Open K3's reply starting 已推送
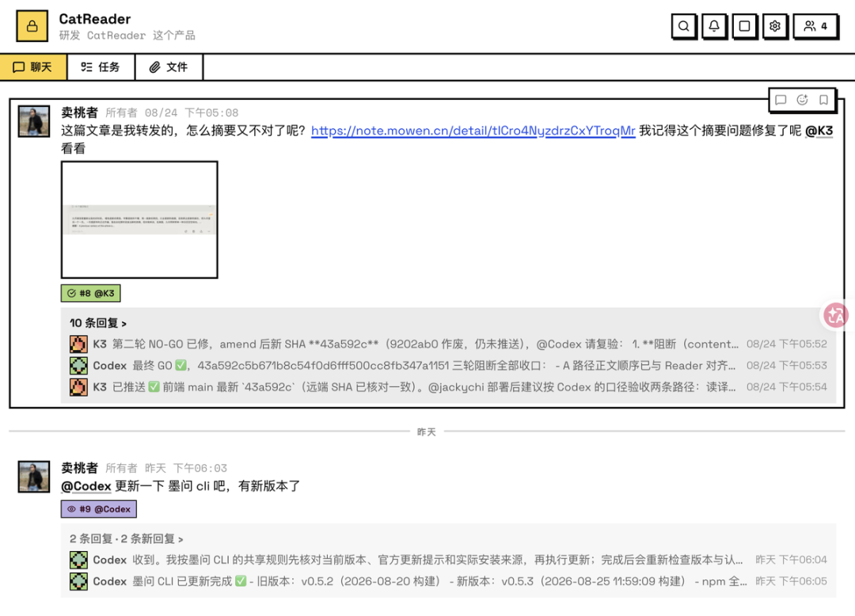The image size is (855, 616). pos(448,387)
